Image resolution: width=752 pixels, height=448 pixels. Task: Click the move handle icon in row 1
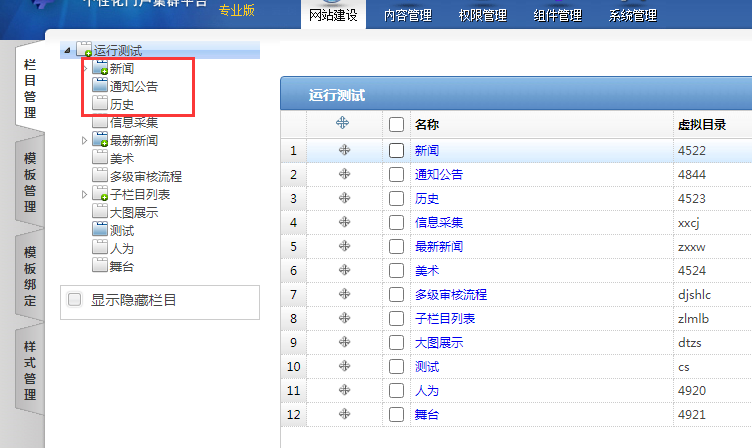[x=343, y=150]
